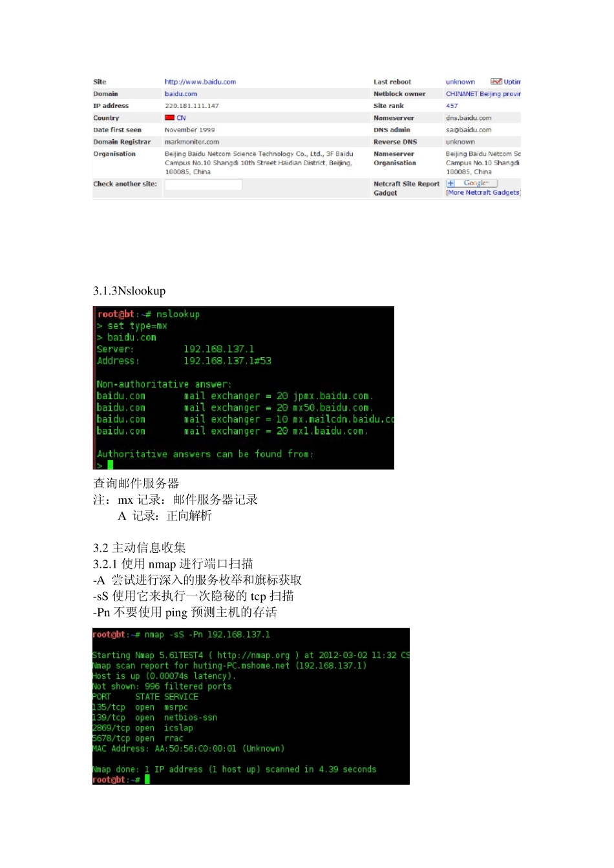Click the -Pn option description line
Screen dimensions: 614x868
(185, 612)
